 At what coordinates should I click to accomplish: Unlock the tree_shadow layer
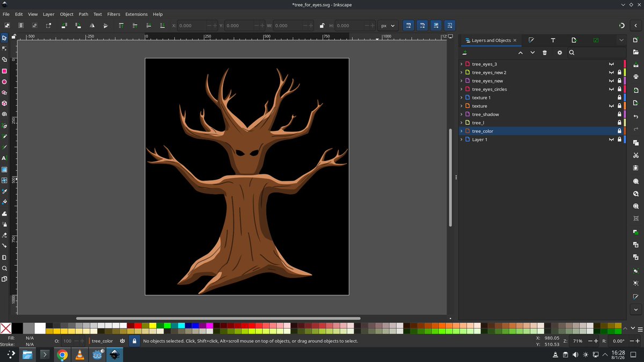619,114
